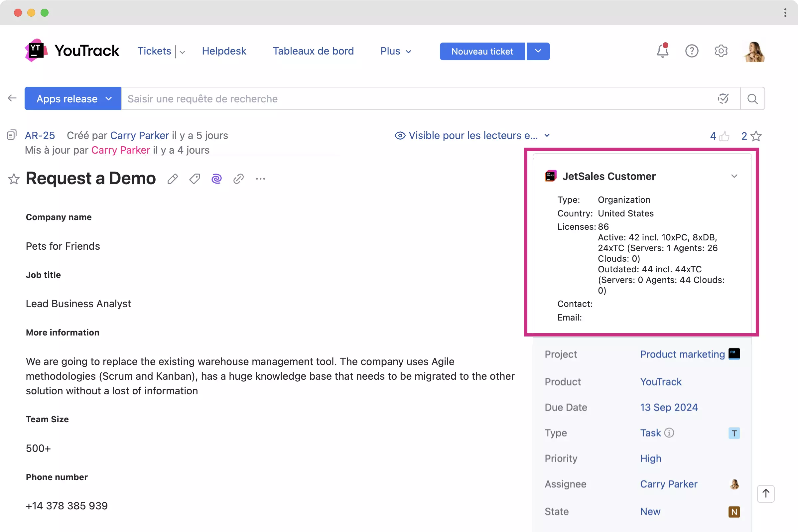Open the three-dots ticket actions menu

(x=260, y=179)
